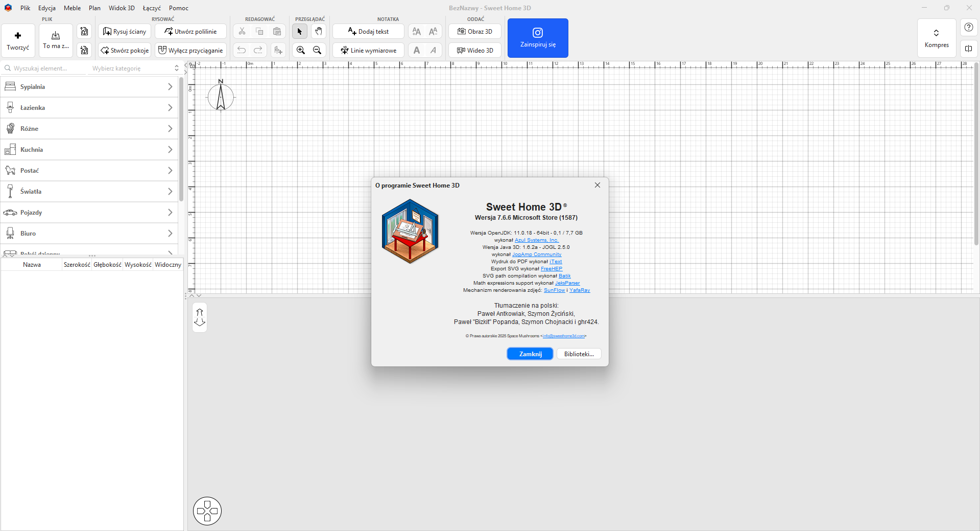Click the Rysuj ściany button
Screen dimensions: 980x531
pyautogui.click(x=125, y=31)
